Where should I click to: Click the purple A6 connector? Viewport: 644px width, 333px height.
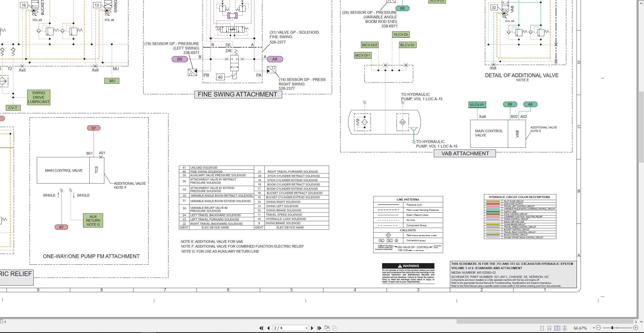point(275,59)
